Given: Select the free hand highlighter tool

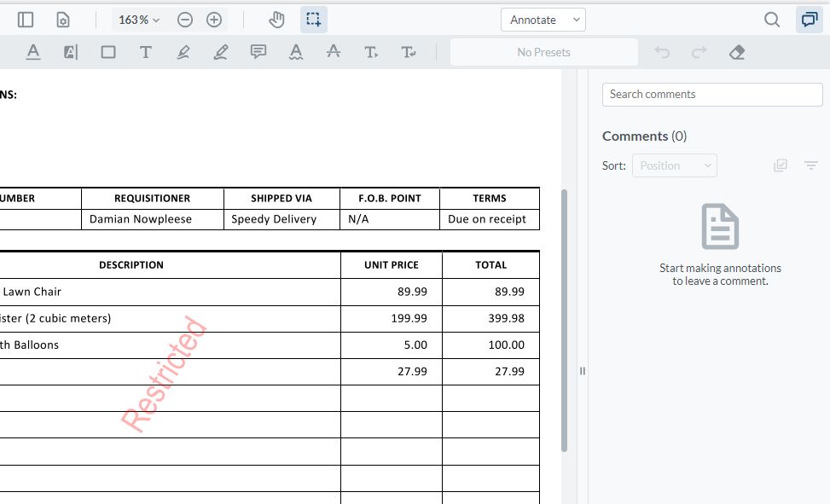Looking at the screenshot, I should pos(183,52).
